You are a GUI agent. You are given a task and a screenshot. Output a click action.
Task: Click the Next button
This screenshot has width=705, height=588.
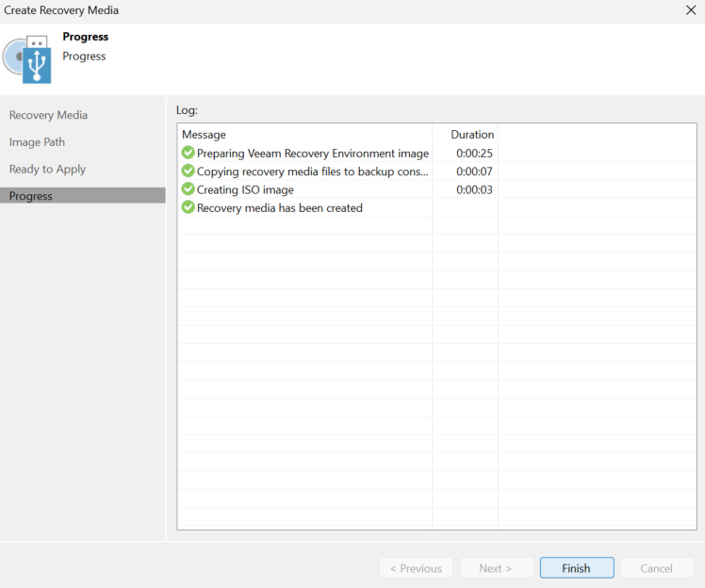click(496, 568)
